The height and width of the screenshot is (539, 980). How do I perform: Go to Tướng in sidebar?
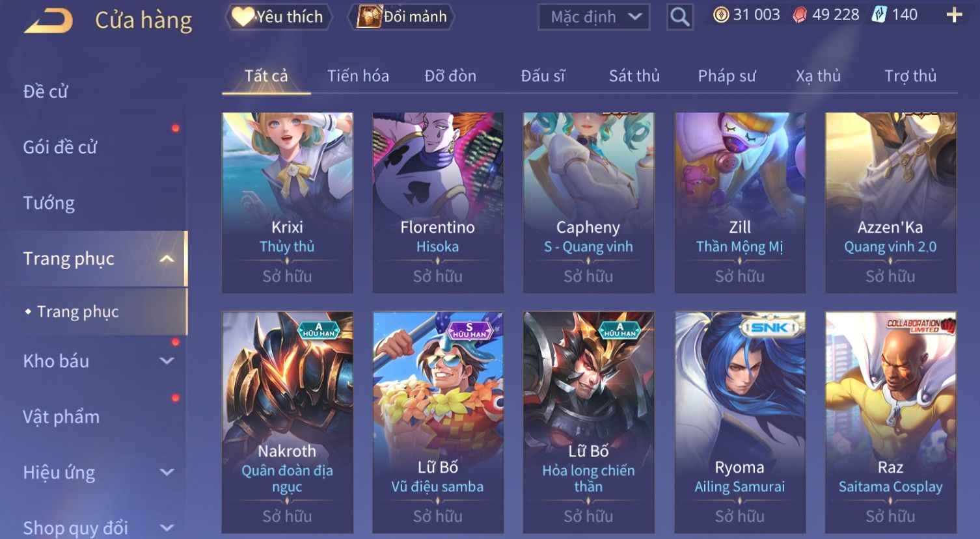pyautogui.click(x=49, y=204)
